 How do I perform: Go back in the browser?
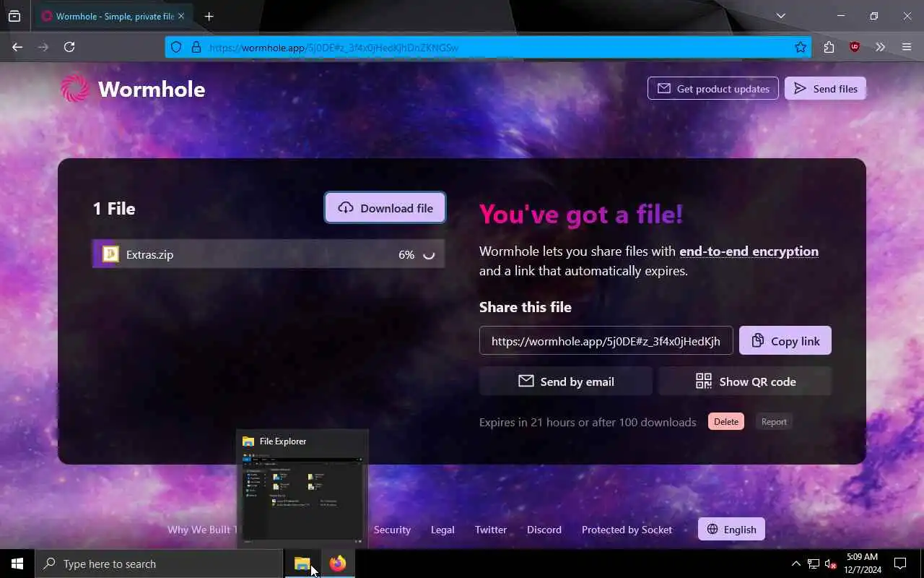coord(17,47)
